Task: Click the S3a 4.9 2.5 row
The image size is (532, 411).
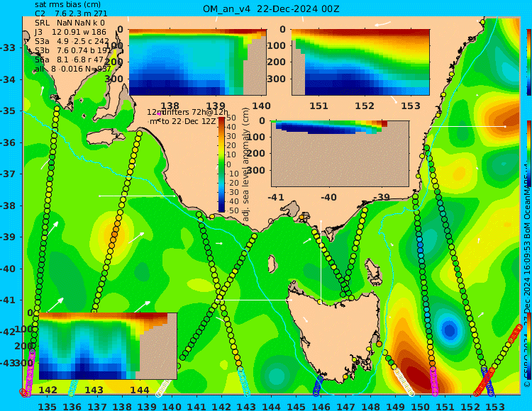Action: tap(72, 41)
